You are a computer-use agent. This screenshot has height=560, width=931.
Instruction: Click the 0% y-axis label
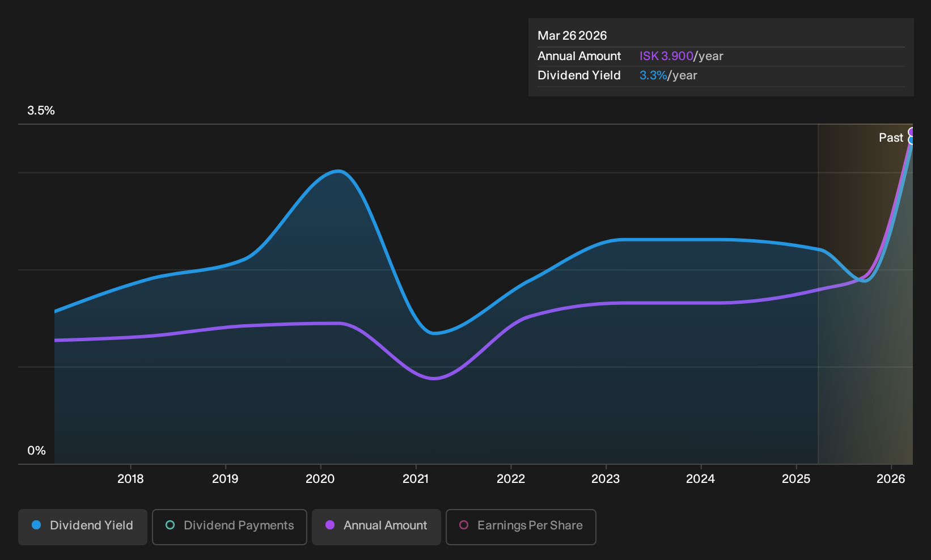coord(36,451)
